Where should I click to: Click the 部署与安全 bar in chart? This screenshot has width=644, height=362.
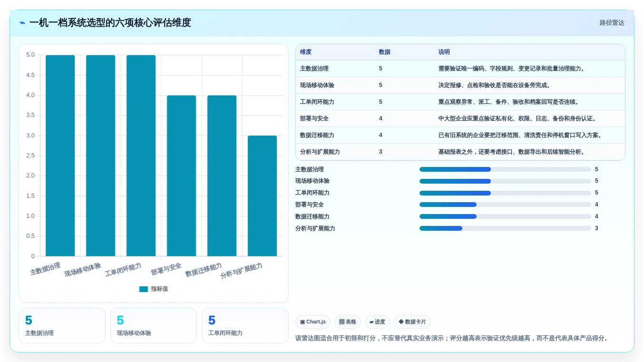pos(182,176)
